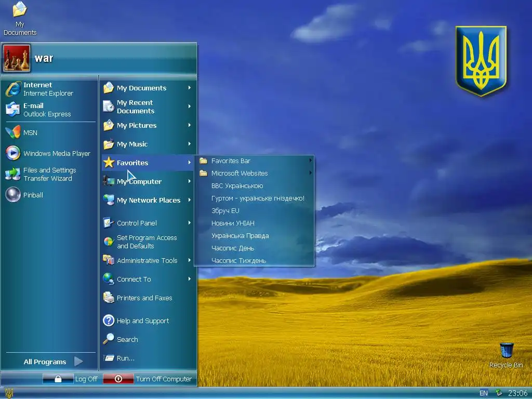532x399 pixels.
Task: Expand the Control Panel submenu arrow
Action: click(x=190, y=223)
